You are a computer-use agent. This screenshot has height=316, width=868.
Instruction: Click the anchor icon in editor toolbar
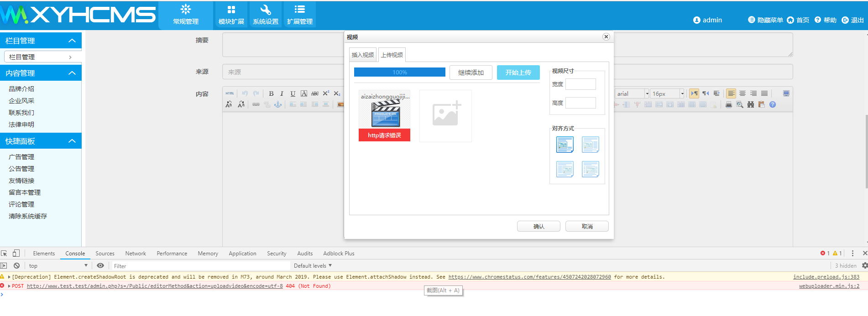(278, 104)
